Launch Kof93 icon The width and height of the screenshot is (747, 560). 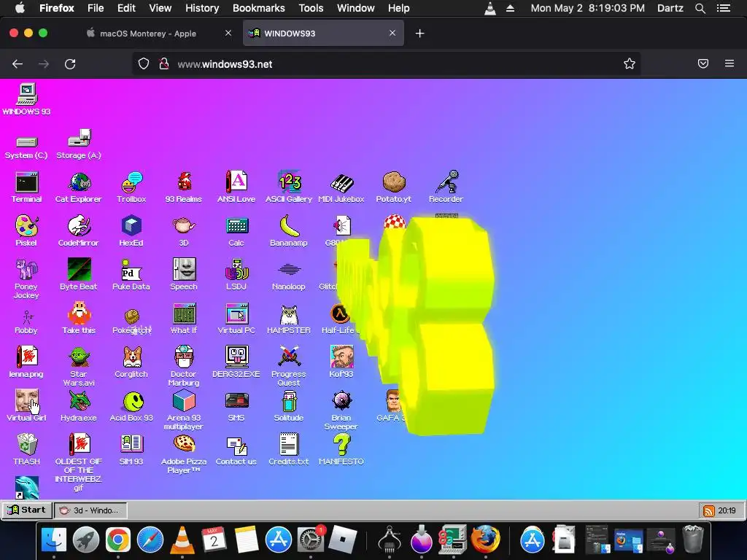341,362
